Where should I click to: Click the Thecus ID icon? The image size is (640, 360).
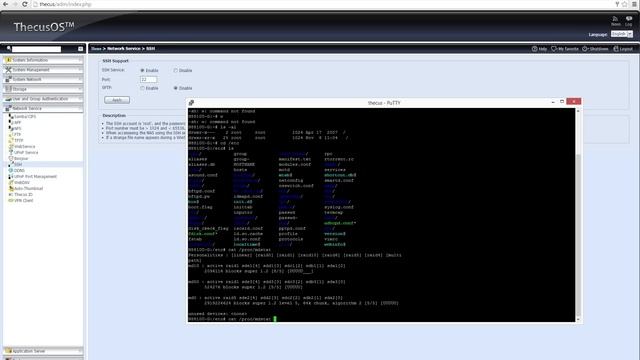pos(11,195)
